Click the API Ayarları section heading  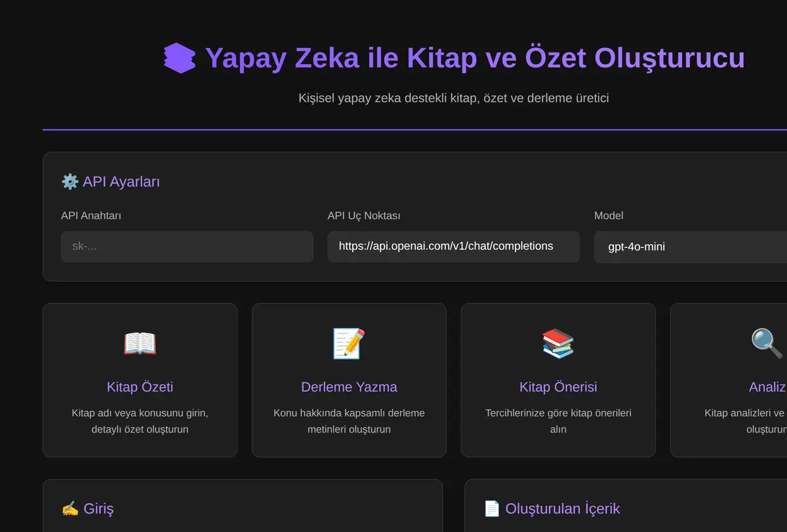tap(121, 182)
